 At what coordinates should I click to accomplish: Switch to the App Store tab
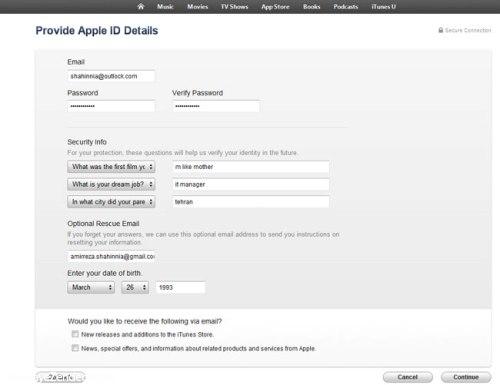click(x=275, y=7)
